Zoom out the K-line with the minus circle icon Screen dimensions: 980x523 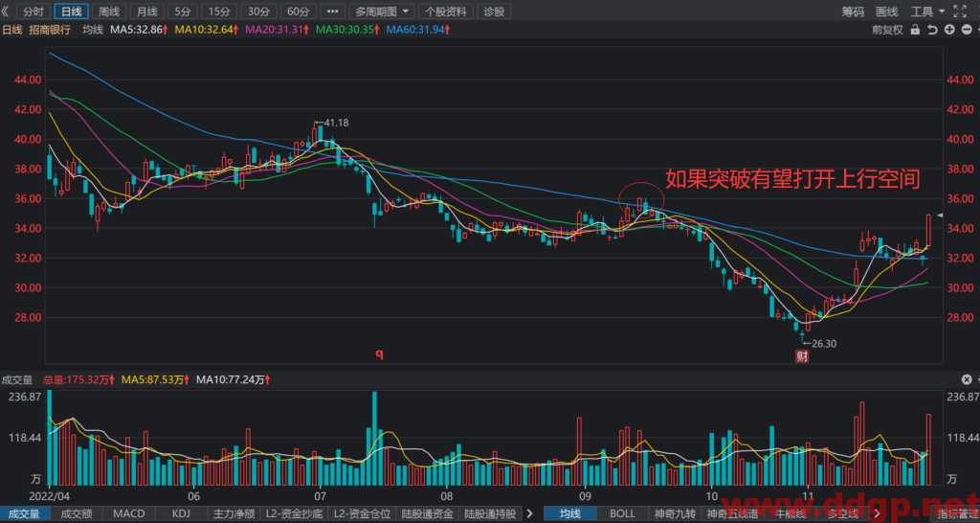pos(967,30)
